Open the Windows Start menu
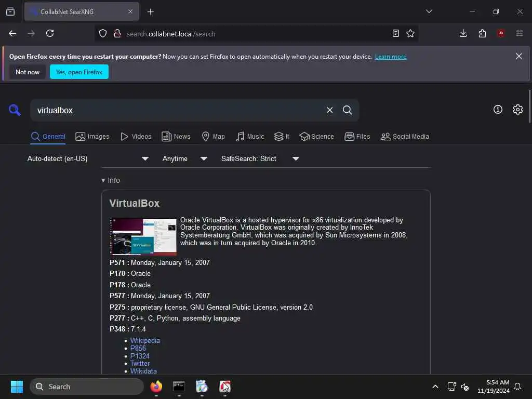Screen dimensions: 532x399 [x=17, y=387]
